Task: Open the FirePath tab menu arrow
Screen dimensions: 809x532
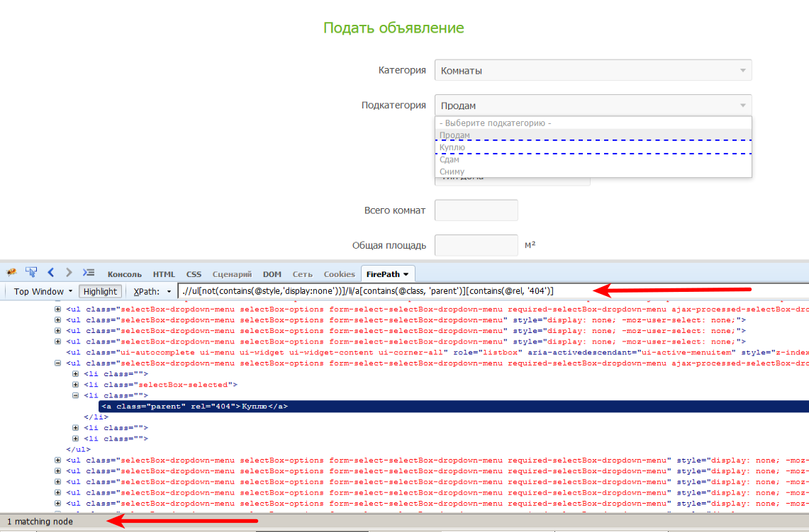Action: pos(406,274)
